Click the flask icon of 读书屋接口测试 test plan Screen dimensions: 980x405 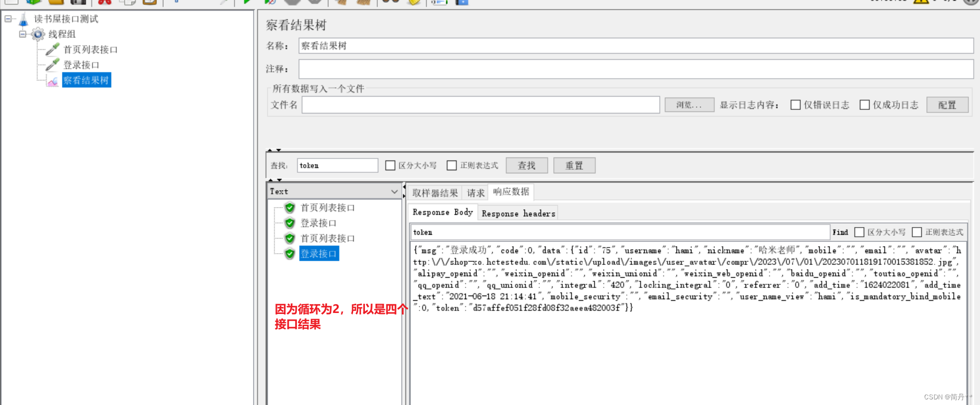[23, 19]
